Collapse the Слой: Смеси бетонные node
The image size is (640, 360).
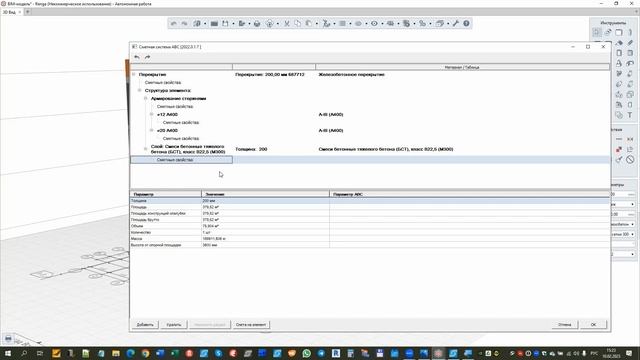point(146,149)
